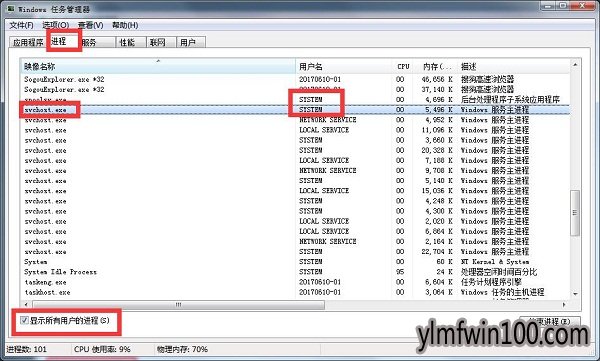
Task: Open the 查看(V) menu
Action: 91,25
